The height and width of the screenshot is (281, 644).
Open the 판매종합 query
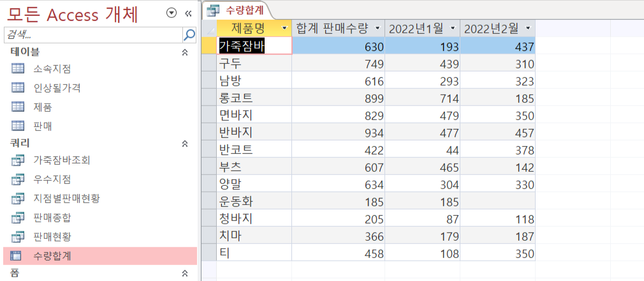coord(52,218)
